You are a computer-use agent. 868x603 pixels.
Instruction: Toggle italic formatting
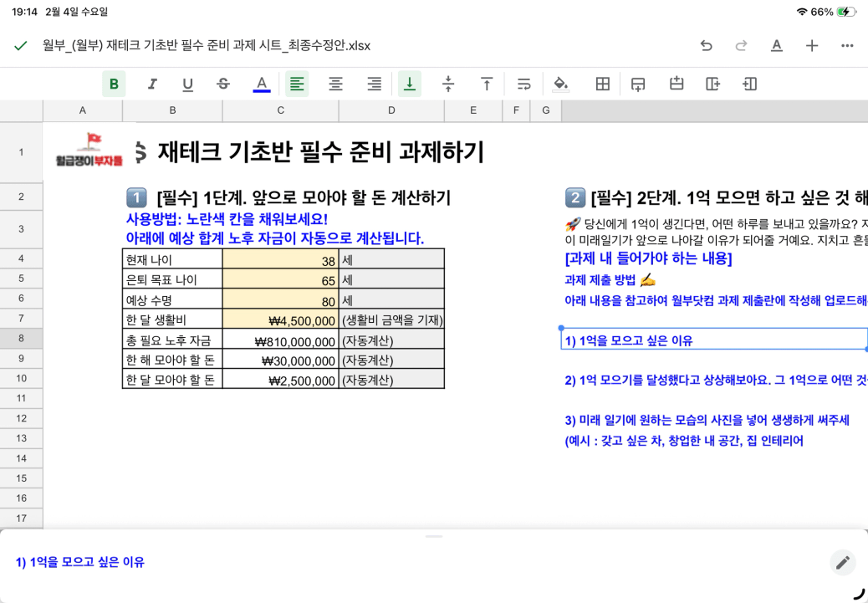(x=152, y=84)
